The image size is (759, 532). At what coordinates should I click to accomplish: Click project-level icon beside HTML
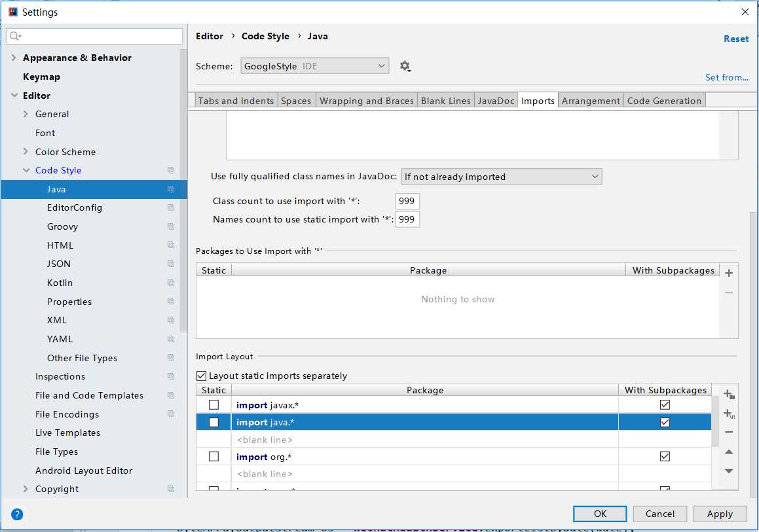click(171, 245)
